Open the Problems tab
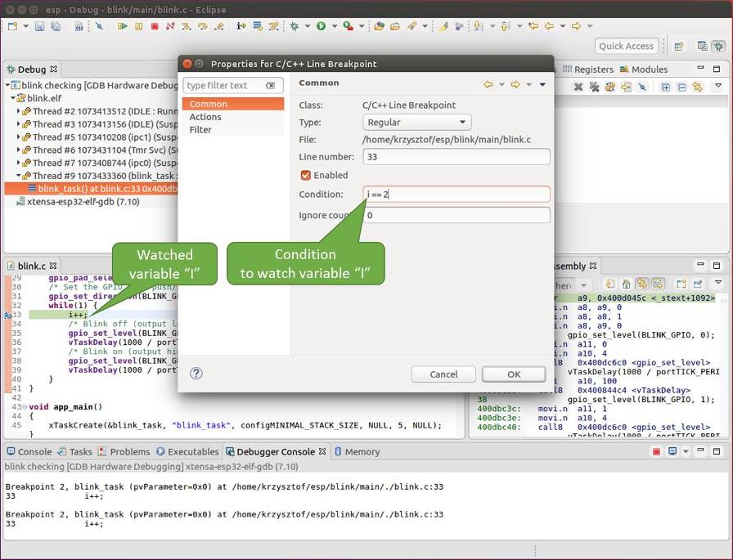The height and width of the screenshot is (560, 733). (x=130, y=451)
